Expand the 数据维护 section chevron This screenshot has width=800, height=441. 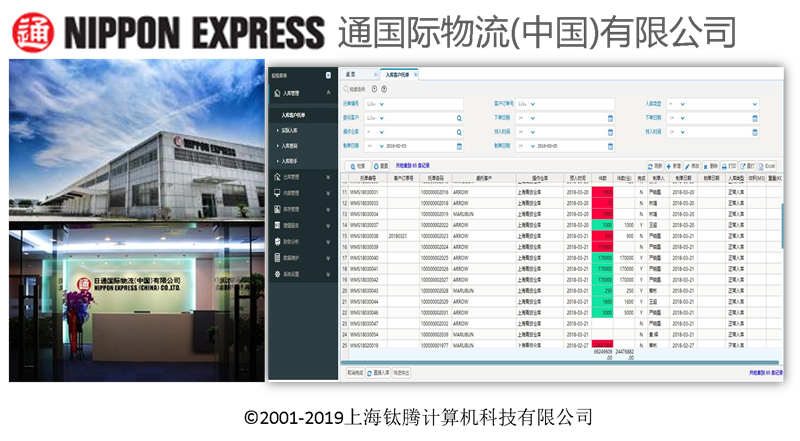(328, 258)
